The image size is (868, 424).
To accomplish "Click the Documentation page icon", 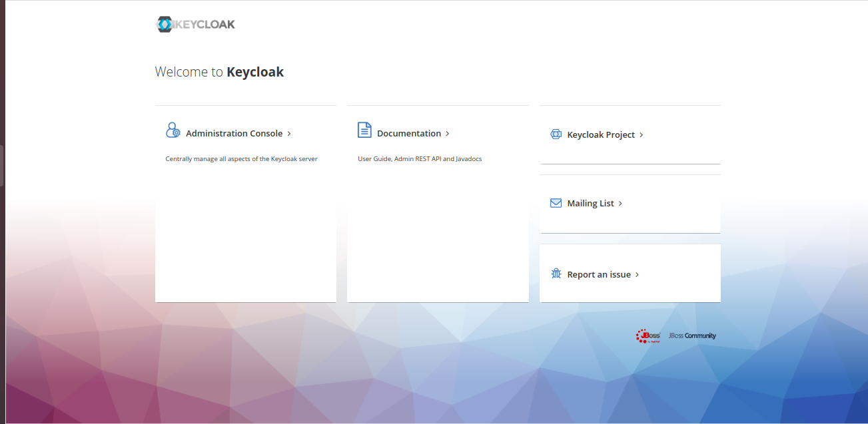I will click(364, 130).
